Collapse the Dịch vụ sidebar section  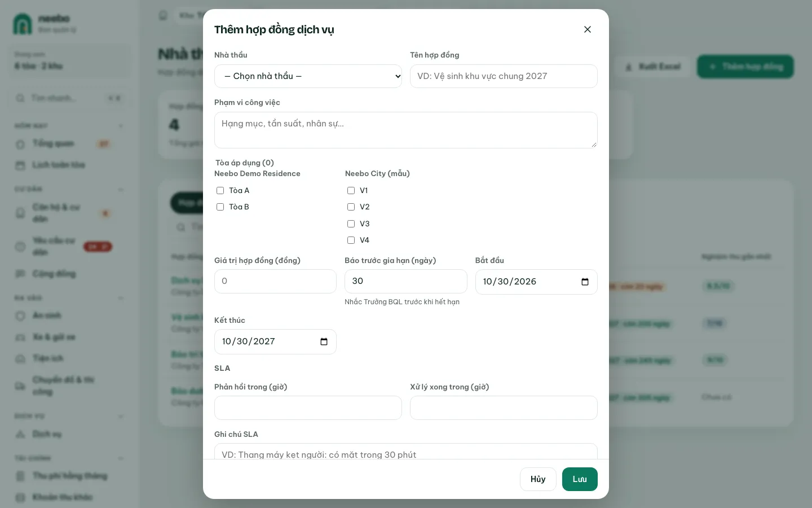coord(121,417)
